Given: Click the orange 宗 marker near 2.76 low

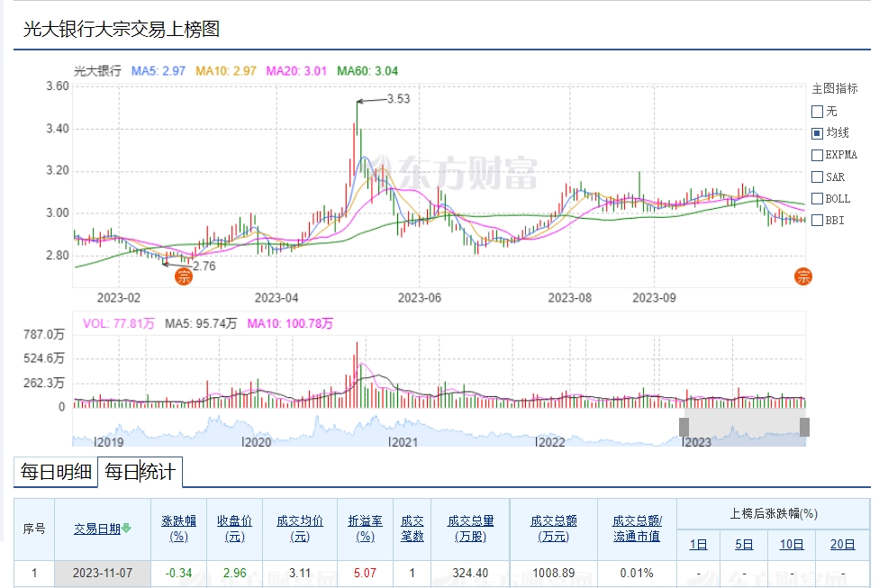Looking at the screenshot, I should (x=183, y=276).
